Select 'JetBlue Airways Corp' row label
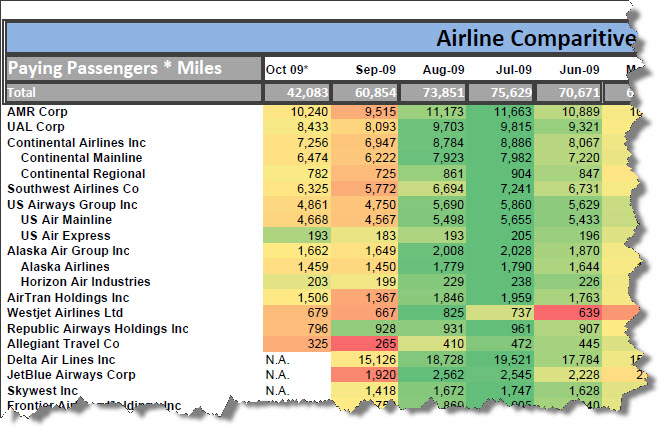The width and height of the screenshot is (660, 428). point(72,375)
